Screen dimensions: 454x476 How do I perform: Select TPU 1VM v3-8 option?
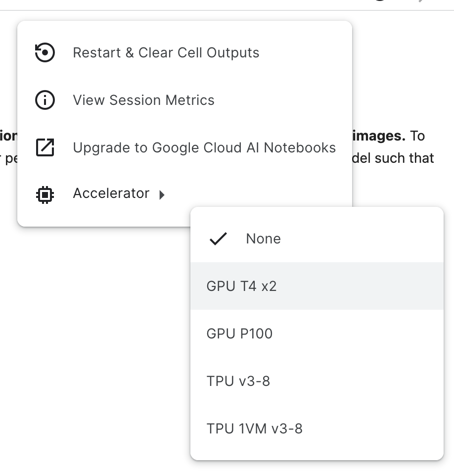tap(317, 428)
